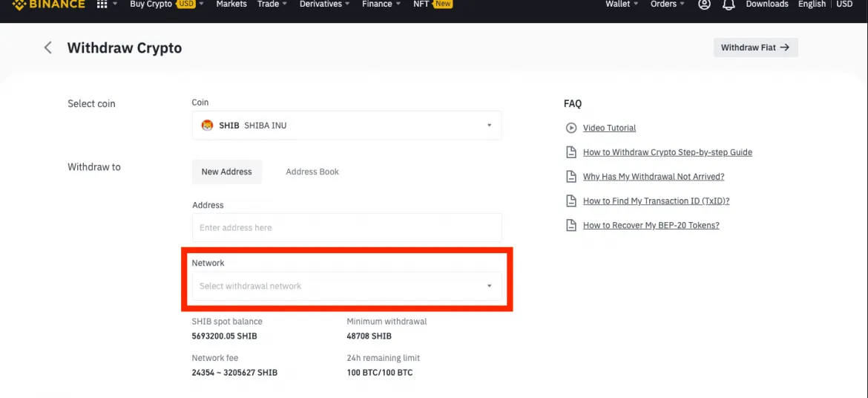Expand the Trade menu
The image size is (868, 398).
click(x=272, y=4)
